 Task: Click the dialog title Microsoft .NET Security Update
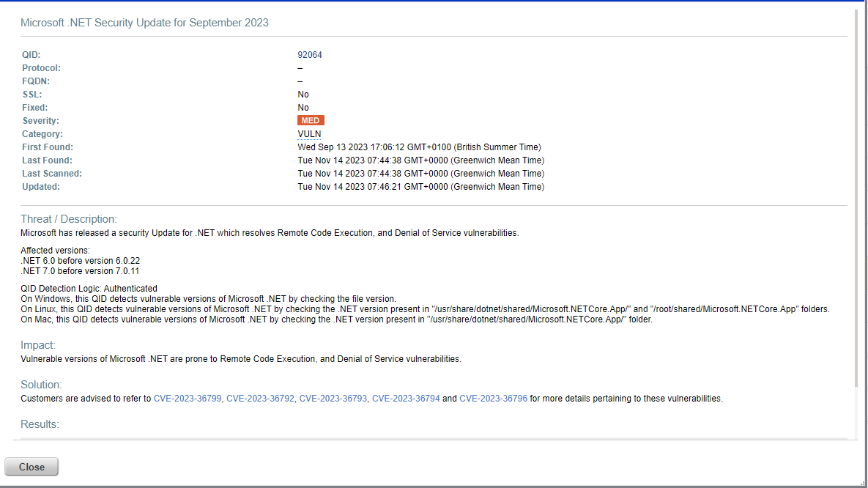point(144,23)
